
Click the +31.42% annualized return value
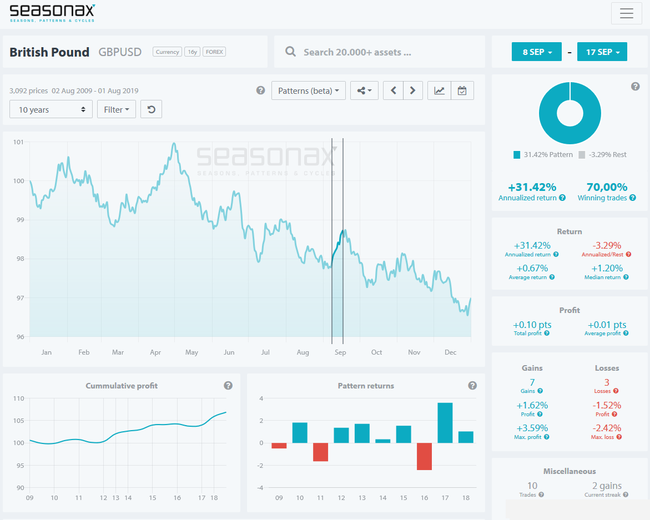pos(532,187)
